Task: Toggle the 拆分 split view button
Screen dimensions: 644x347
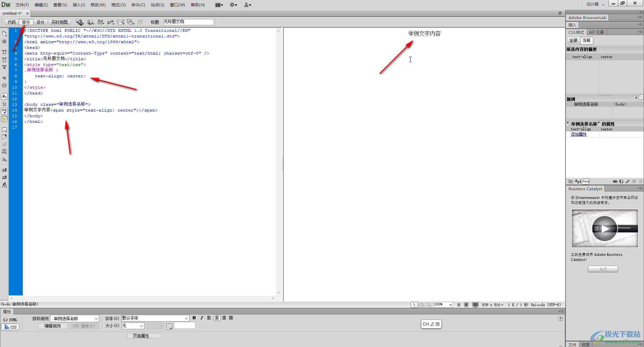Action: click(26, 22)
